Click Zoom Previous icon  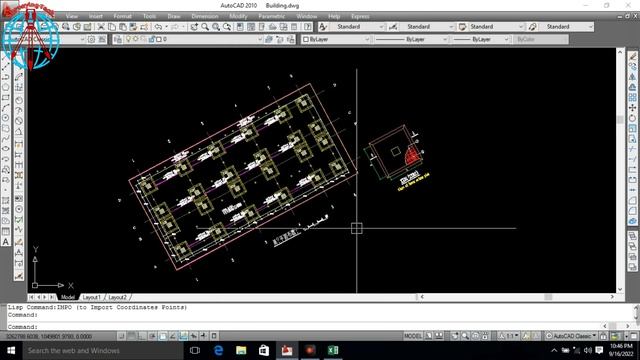pyautogui.click(x=227, y=27)
